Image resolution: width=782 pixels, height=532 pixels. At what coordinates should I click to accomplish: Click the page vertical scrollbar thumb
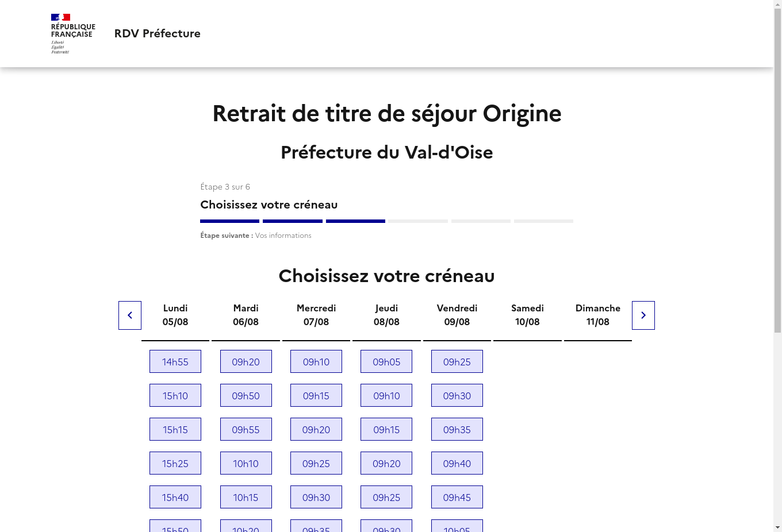(777, 171)
